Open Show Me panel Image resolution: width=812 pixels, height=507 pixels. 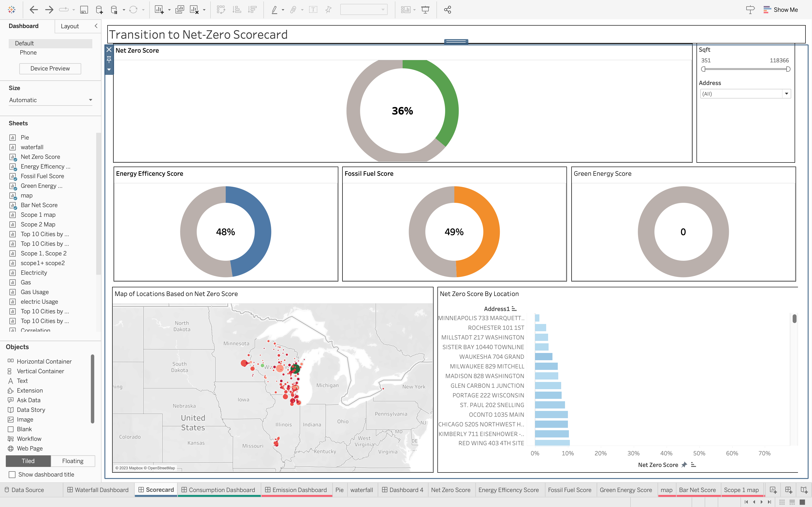point(781,9)
